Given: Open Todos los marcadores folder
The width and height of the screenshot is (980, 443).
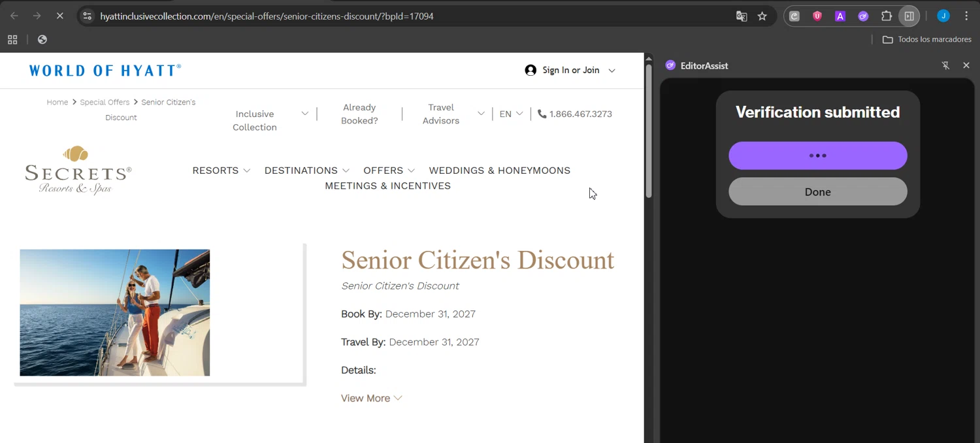Looking at the screenshot, I should coord(927,39).
